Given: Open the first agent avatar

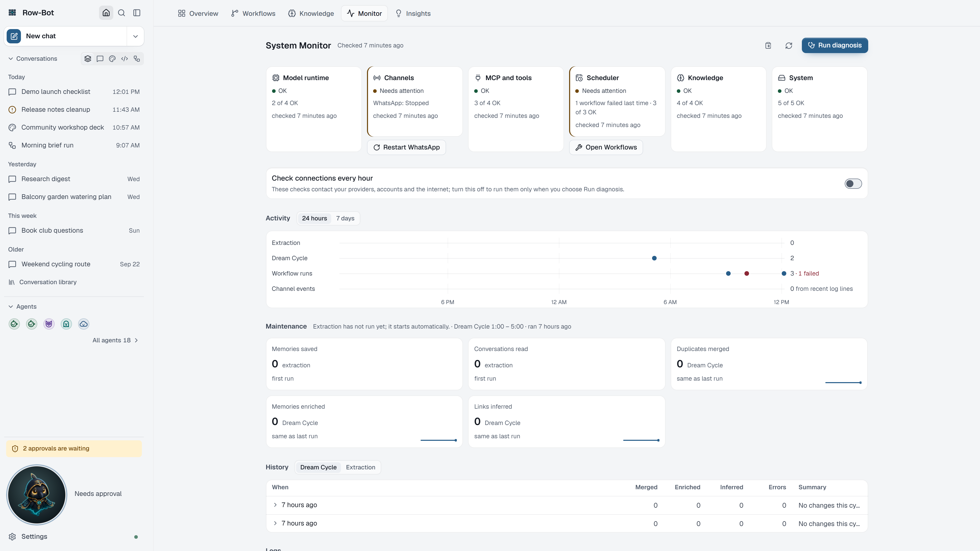Looking at the screenshot, I should [15, 324].
